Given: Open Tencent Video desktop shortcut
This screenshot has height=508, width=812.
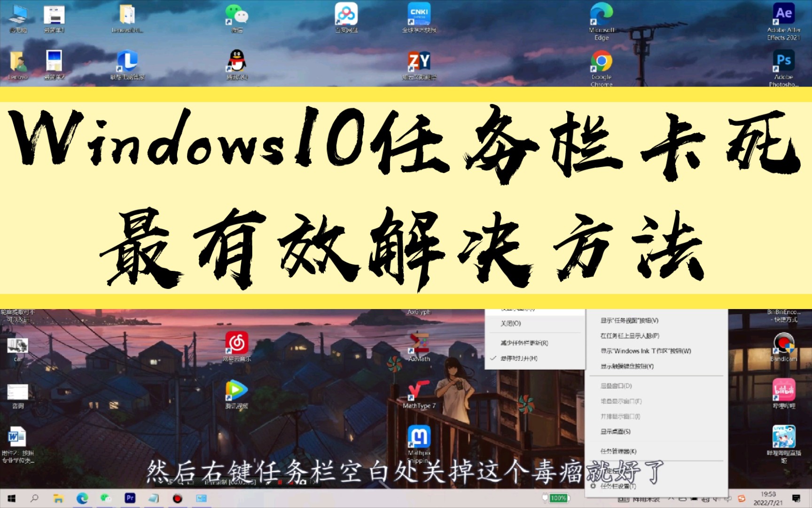Looking at the screenshot, I should coord(237,394).
